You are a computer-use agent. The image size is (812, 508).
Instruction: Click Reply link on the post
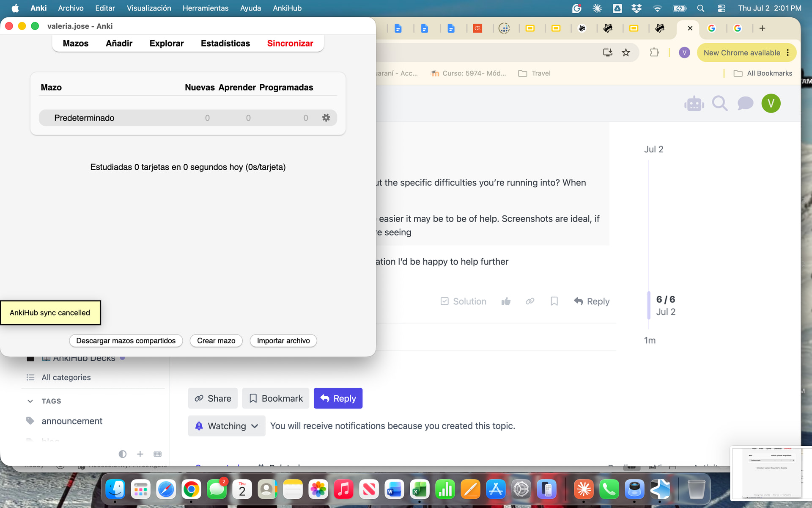592,301
